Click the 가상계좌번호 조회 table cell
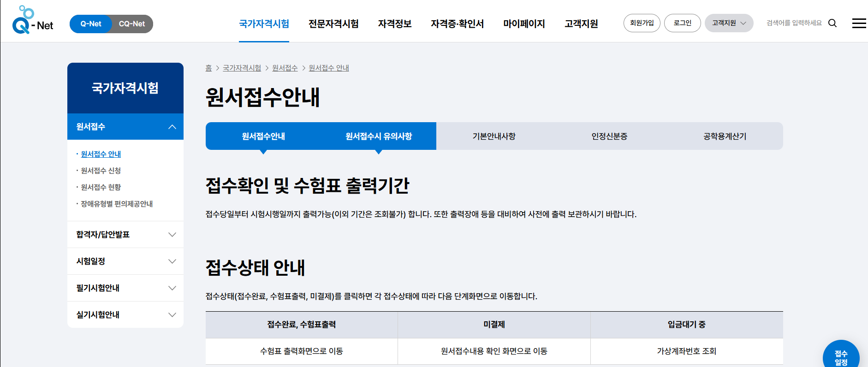 click(687, 351)
